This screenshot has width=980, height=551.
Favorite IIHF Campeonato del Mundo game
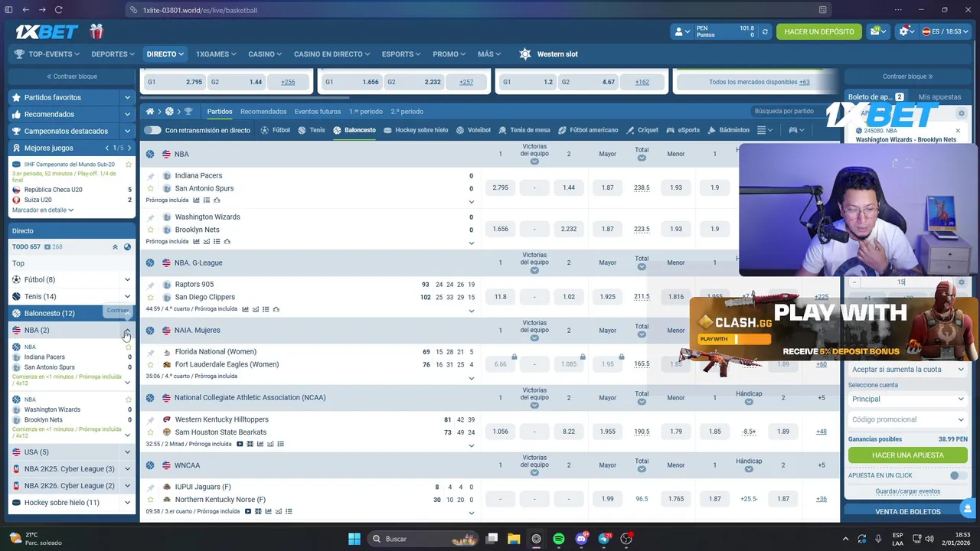tap(129, 165)
